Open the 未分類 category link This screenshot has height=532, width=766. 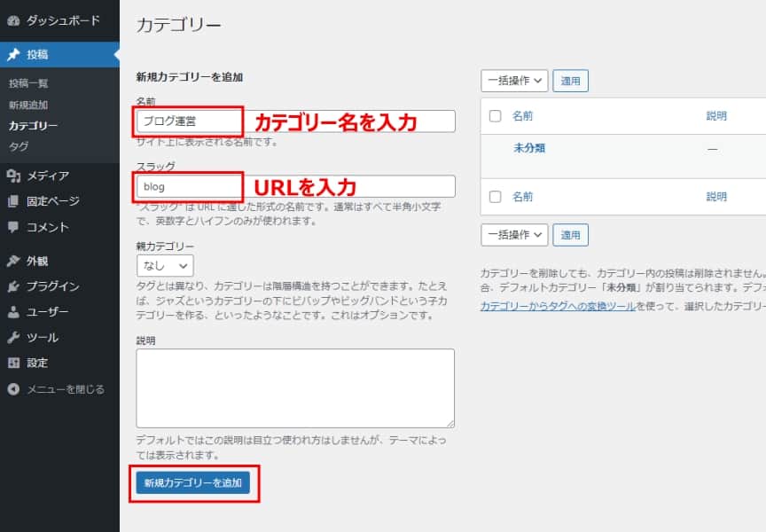[529, 148]
